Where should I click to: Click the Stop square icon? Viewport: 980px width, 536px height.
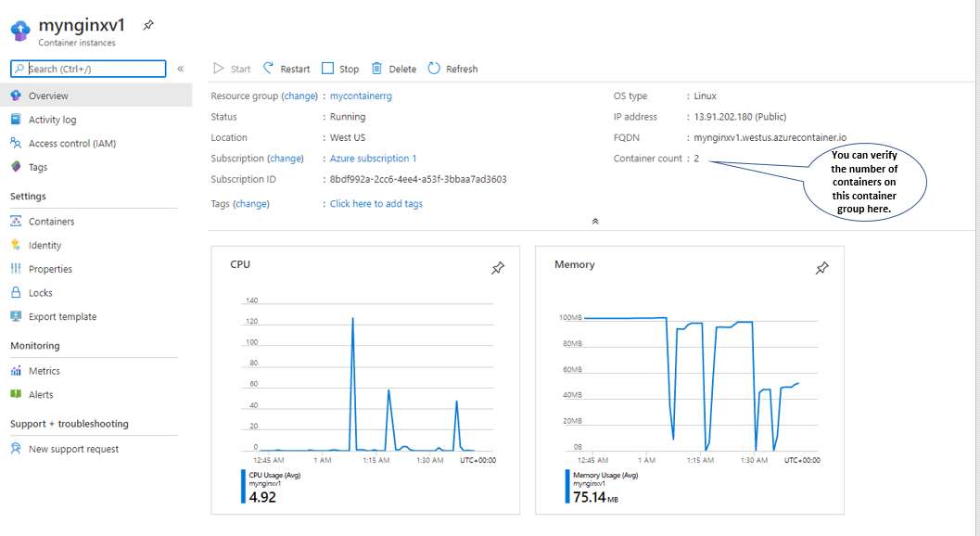(x=327, y=69)
